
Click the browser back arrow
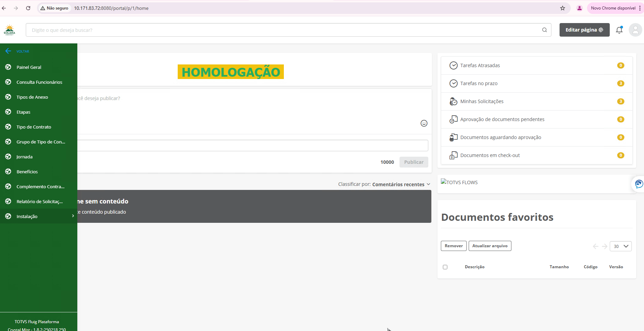(x=4, y=8)
